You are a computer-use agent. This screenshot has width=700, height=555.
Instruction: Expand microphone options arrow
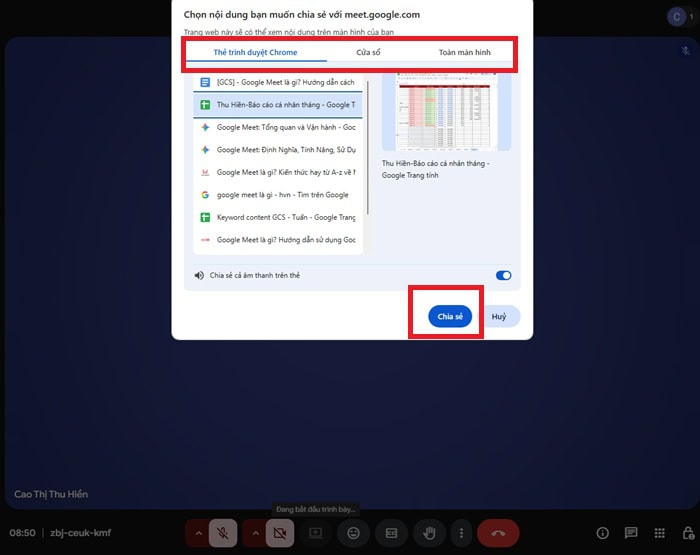pyautogui.click(x=199, y=534)
